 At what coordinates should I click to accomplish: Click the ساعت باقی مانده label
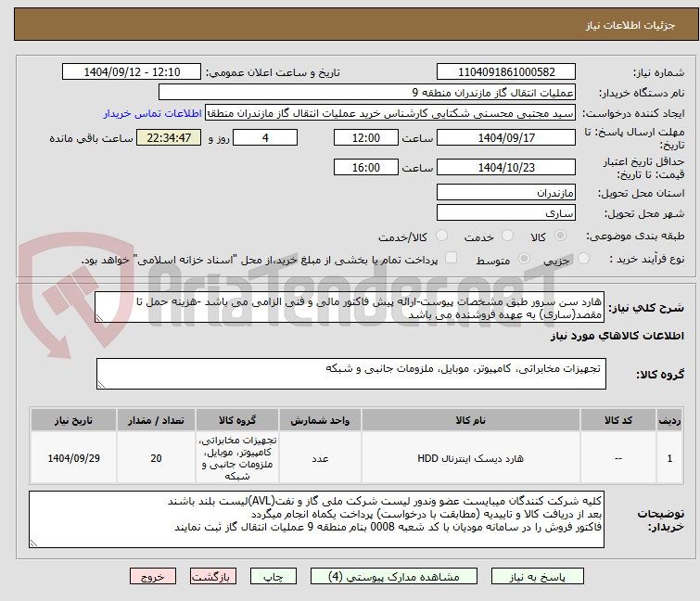[91, 138]
